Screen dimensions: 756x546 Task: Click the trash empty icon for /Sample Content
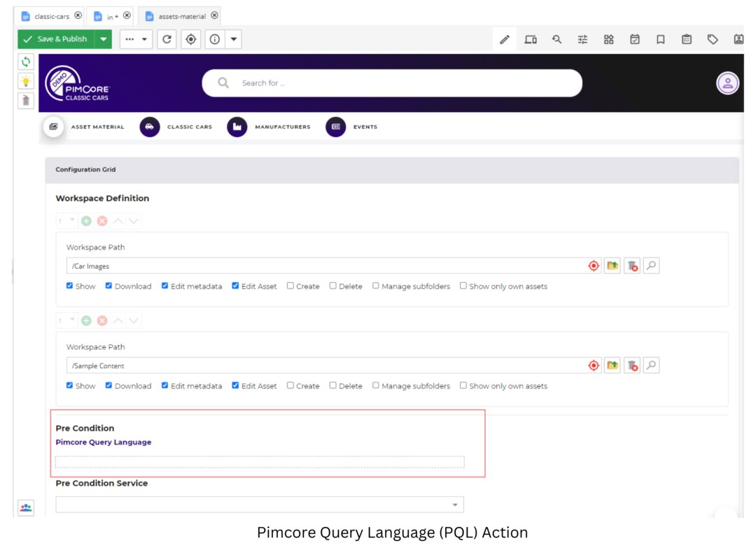click(x=632, y=365)
